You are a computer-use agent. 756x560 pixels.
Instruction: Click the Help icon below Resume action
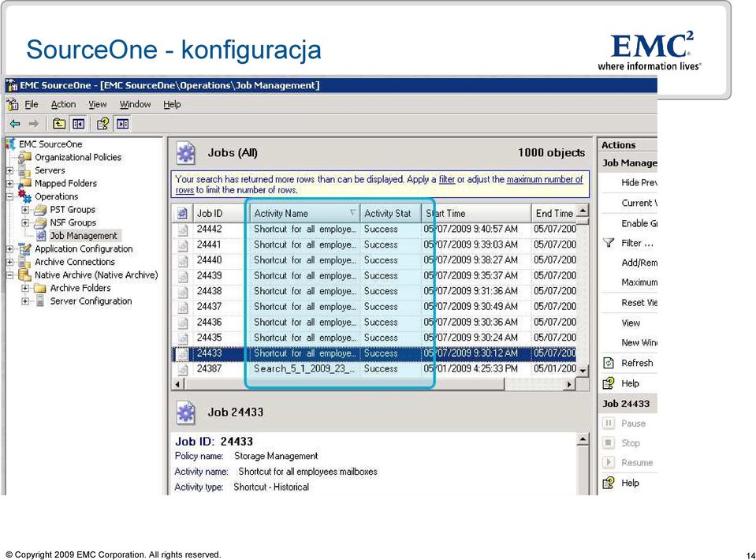[x=609, y=483]
